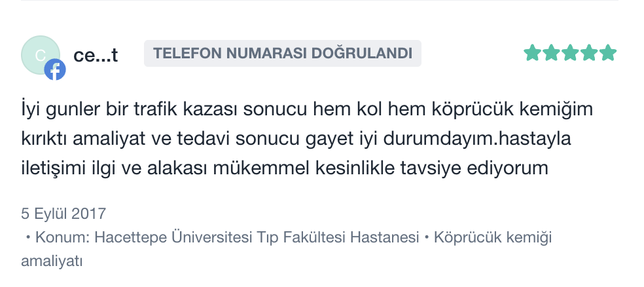
Task: Open the reviewer name ce...t
Action: [96, 55]
